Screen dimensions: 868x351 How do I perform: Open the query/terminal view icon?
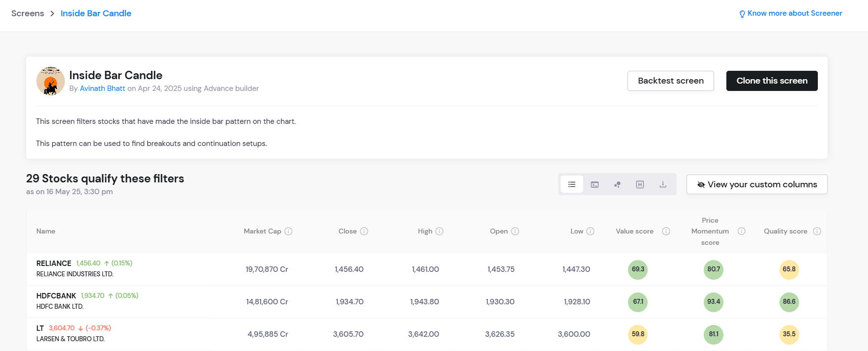tap(595, 184)
